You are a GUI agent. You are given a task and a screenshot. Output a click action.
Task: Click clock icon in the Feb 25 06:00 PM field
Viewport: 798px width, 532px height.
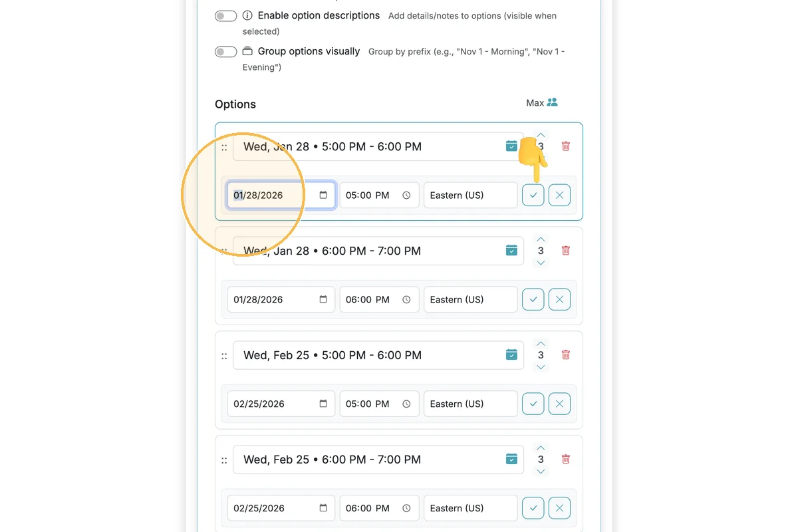(406, 509)
